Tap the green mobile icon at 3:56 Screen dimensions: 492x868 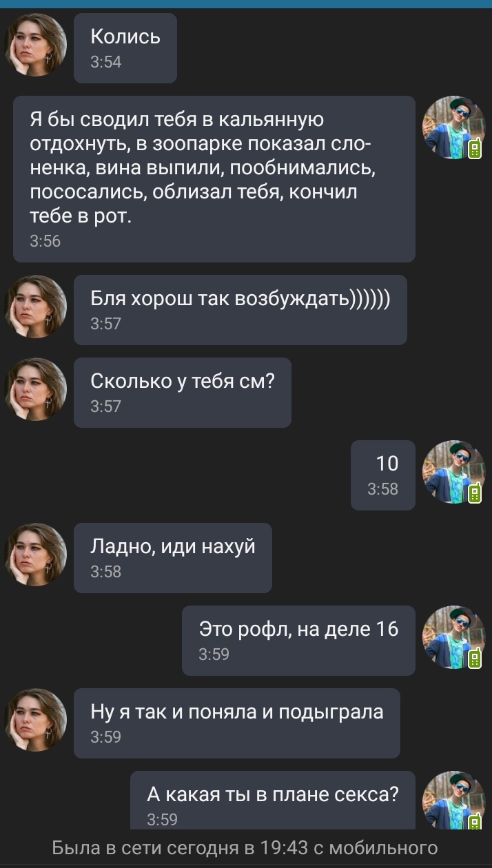point(474,149)
